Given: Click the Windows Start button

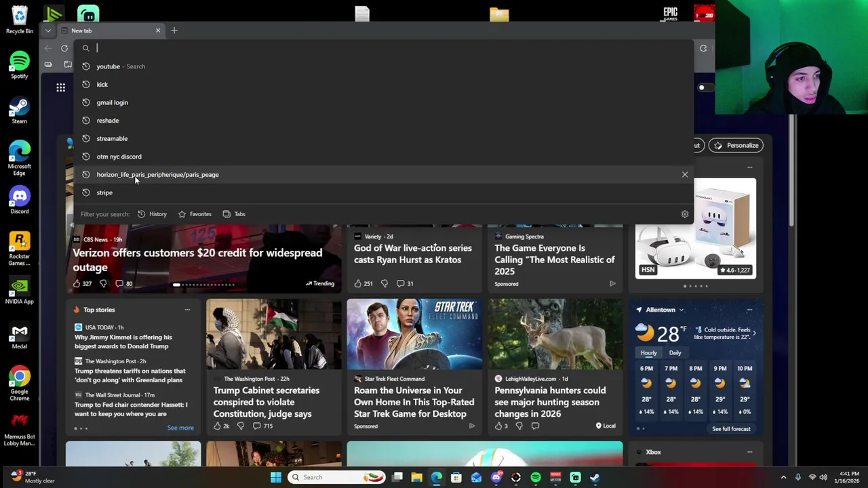Looking at the screenshot, I should [276, 477].
